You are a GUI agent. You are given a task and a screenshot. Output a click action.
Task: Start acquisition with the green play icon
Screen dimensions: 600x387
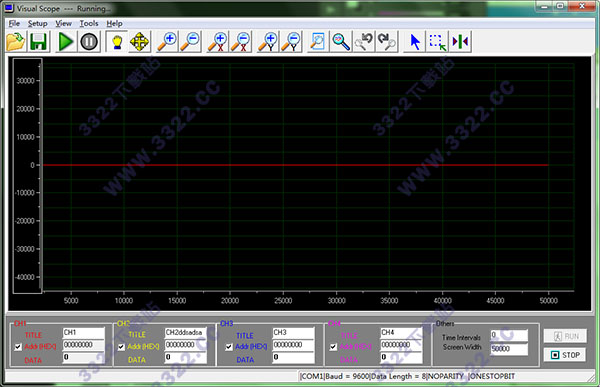[x=65, y=41]
